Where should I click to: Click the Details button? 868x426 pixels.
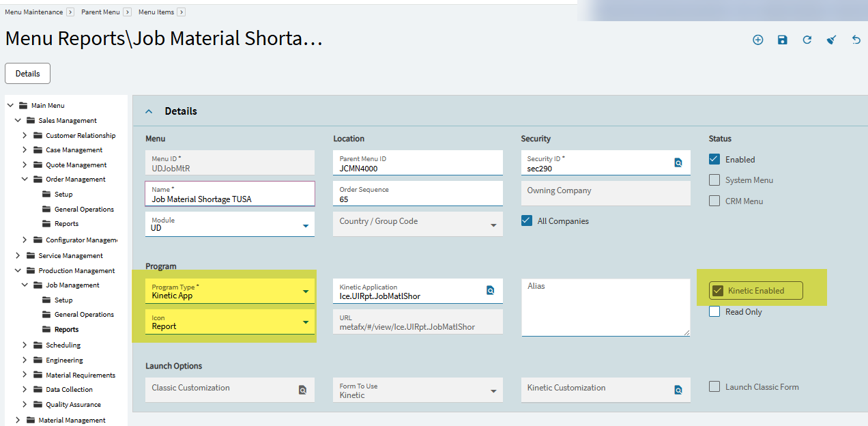(27, 74)
